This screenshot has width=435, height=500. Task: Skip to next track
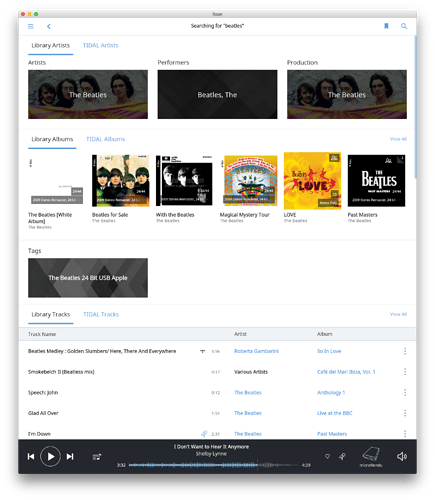[70, 457]
